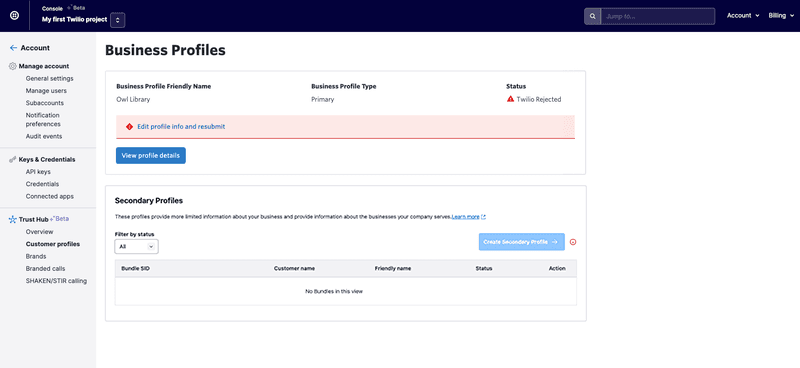Open Brands page
The width and height of the screenshot is (800, 368).
tap(36, 256)
